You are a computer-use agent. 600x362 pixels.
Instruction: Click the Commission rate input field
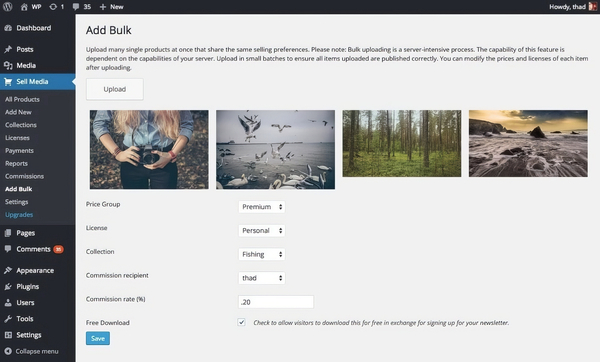click(276, 302)
